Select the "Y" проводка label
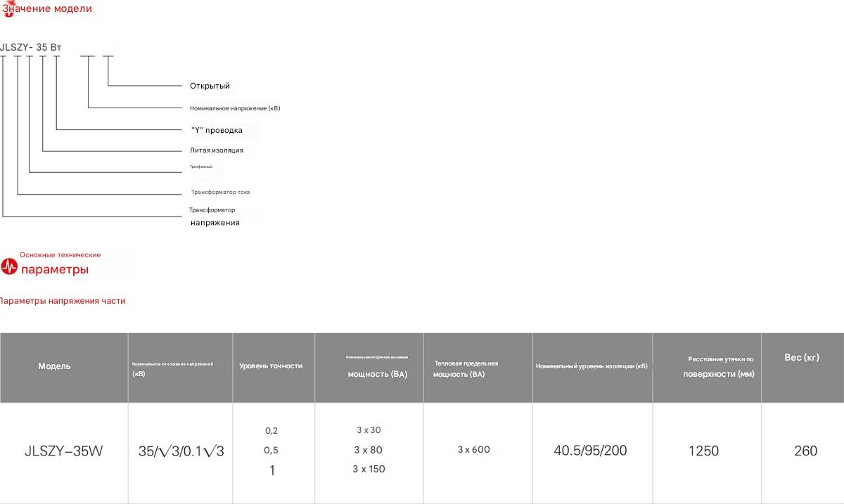Image resolution: width=844 pixels, height=504 pixels. 217,130
